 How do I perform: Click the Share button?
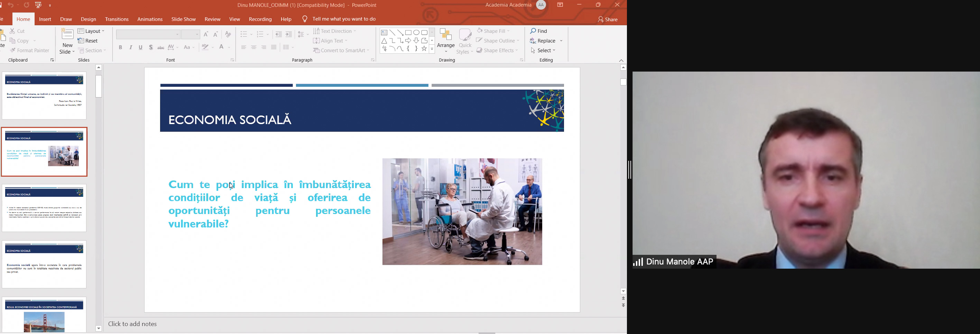(x=608, y=20)
